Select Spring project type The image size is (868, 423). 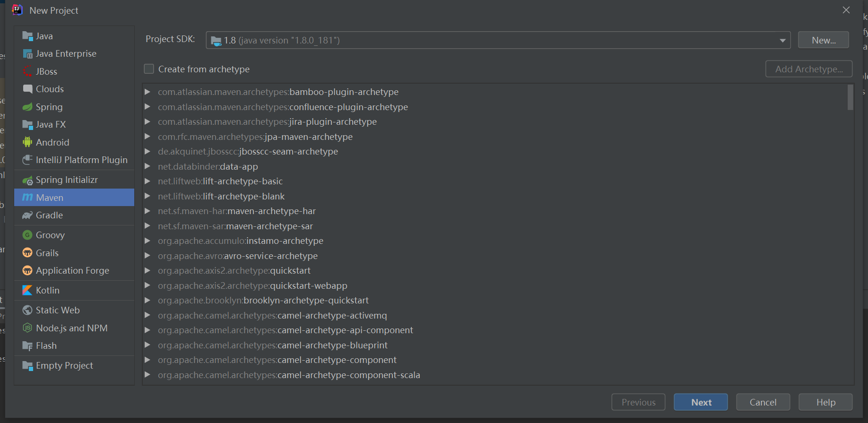click(74, 107)
